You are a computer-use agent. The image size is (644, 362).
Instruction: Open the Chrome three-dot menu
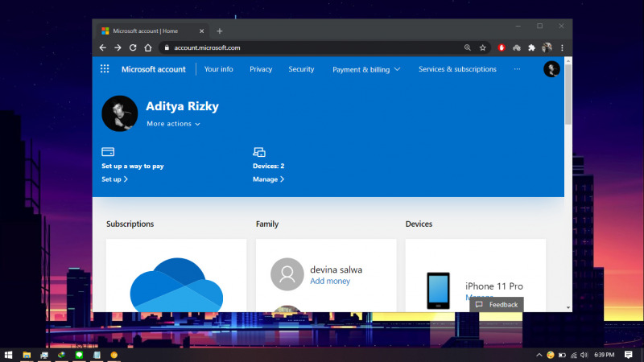coord(562,47)
